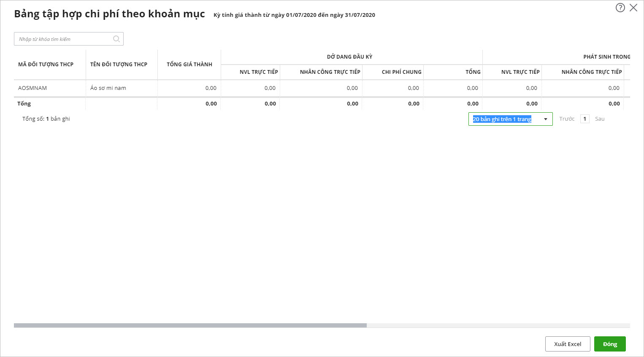Select the "20 bản ghi trên 1 trang" combo text
The height and width of the screenshot is (357, 644).
(502, 119)
